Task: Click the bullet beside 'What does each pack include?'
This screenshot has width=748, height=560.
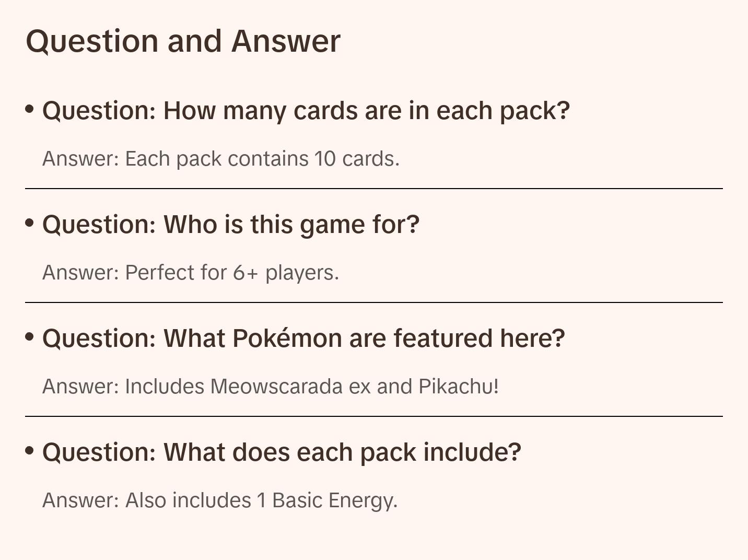Action: (x=30, y=451)
